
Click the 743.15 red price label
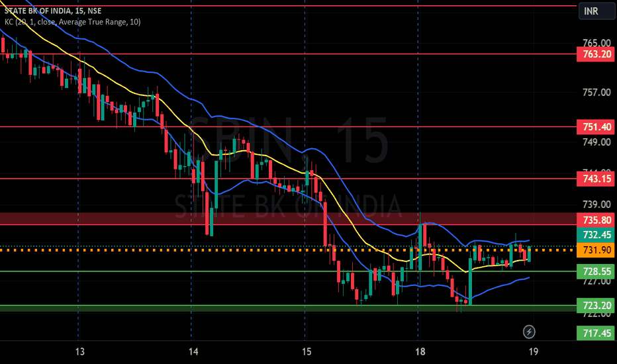pyautogui.click(x=596, y=179)
